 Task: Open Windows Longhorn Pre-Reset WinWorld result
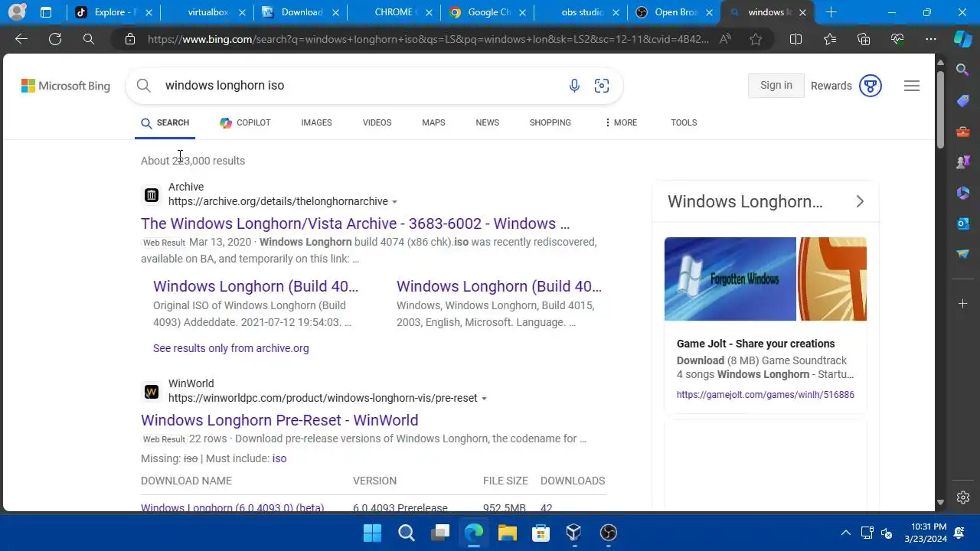[x=279, y=420]
